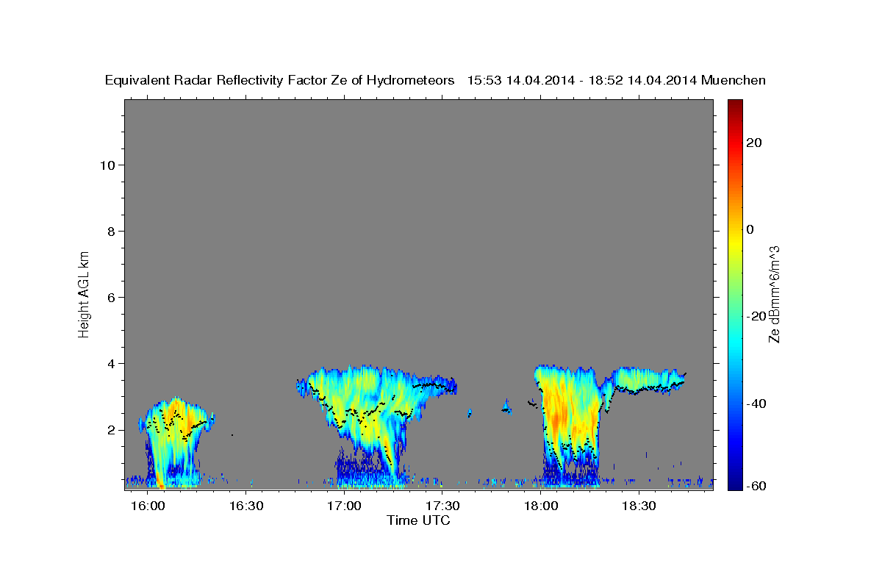
Task: Click the 18:30 time tick label
Action: (638, 506)
